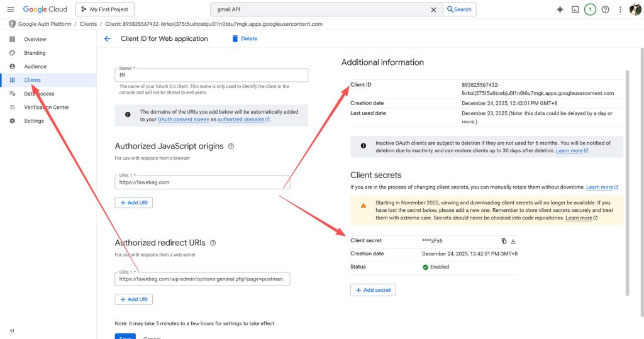Select Branding in the sidebar
The width and height of the screenshot is (644, 339).
click(x=35, y=53)
